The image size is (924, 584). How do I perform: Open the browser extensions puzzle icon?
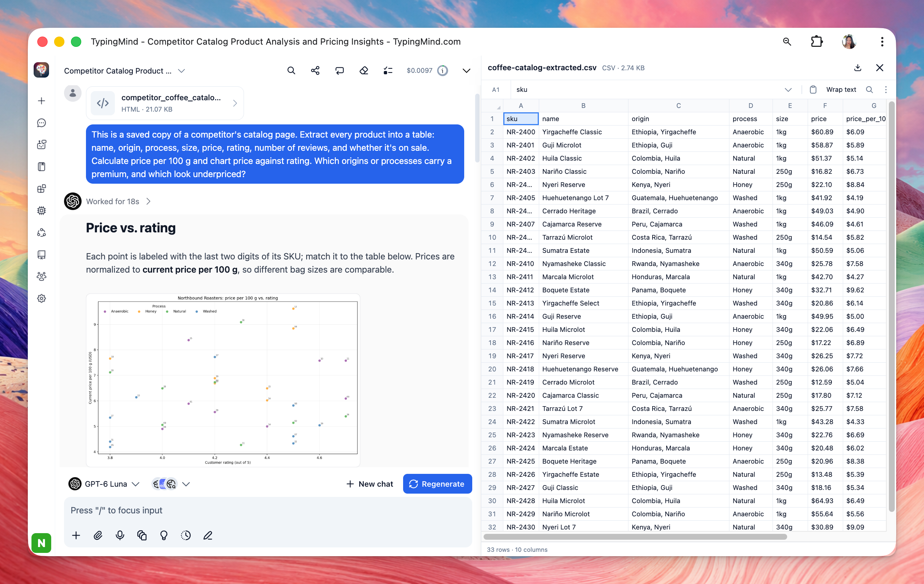[x=816, y=41]
